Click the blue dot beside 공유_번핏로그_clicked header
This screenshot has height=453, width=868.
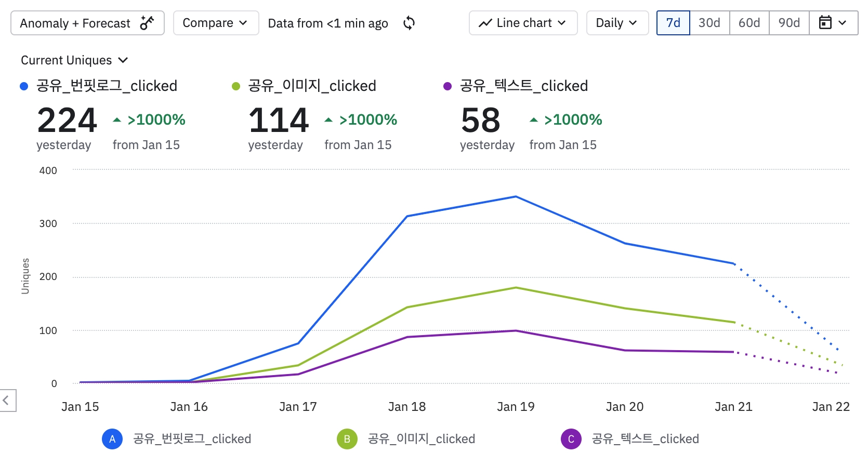[24, 86]
